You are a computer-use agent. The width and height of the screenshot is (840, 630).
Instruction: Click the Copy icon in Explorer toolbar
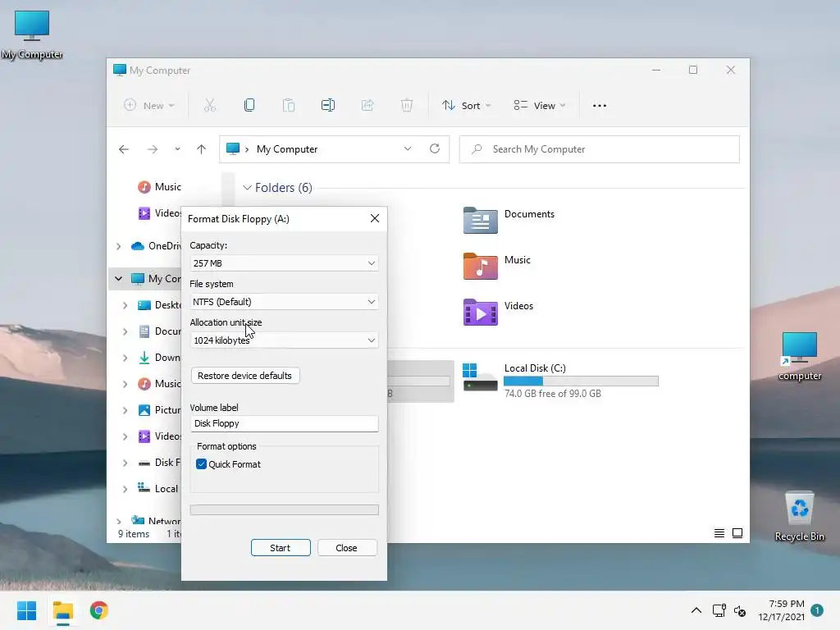[x=249, y=106]
